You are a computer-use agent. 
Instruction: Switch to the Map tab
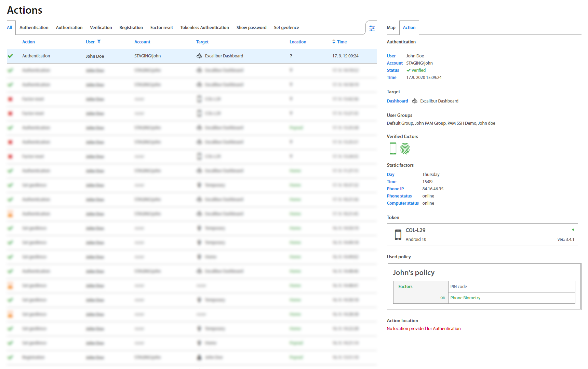tap(391, 28)
